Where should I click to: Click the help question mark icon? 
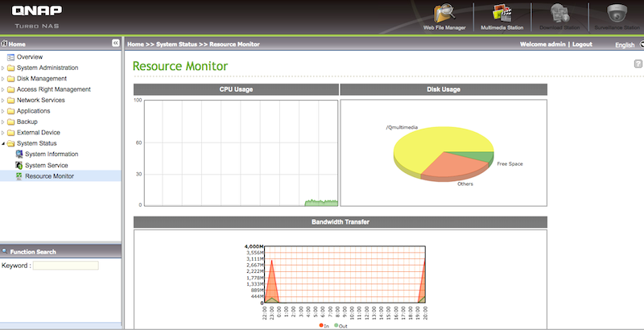pyautogui.click(x=638, y=63)
